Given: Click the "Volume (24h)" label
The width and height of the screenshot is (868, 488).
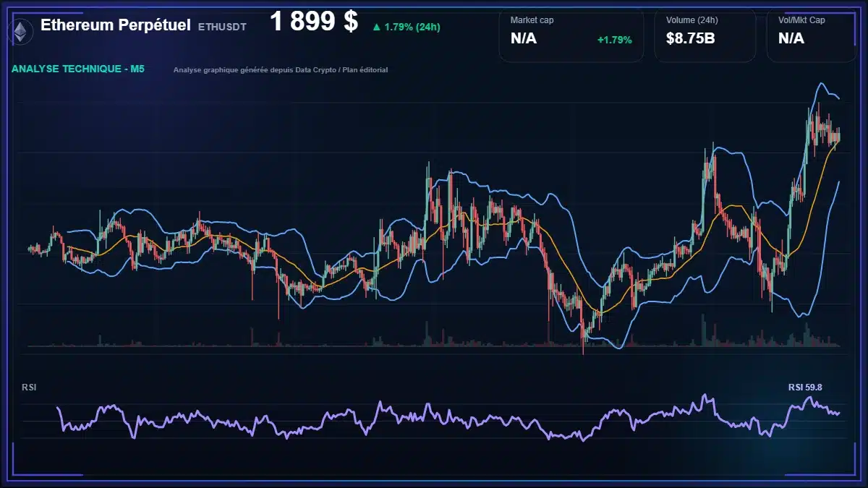Looking at the screenshot, I should pyautogui.click(x=692, y=20).
